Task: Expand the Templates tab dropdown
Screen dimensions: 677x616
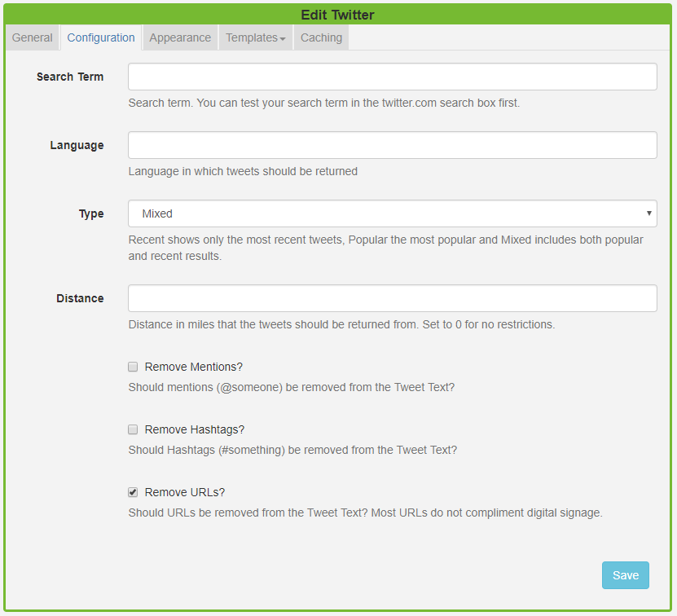Action: (256, 37)
